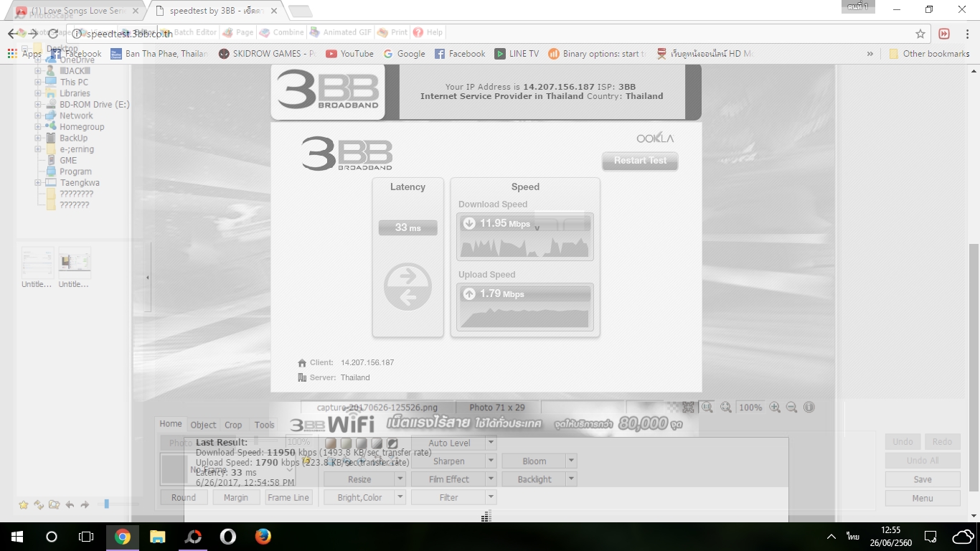
Task: Open the Auto Level dropdown arrow
Action: pyautogui.click(x=491, y=443)
